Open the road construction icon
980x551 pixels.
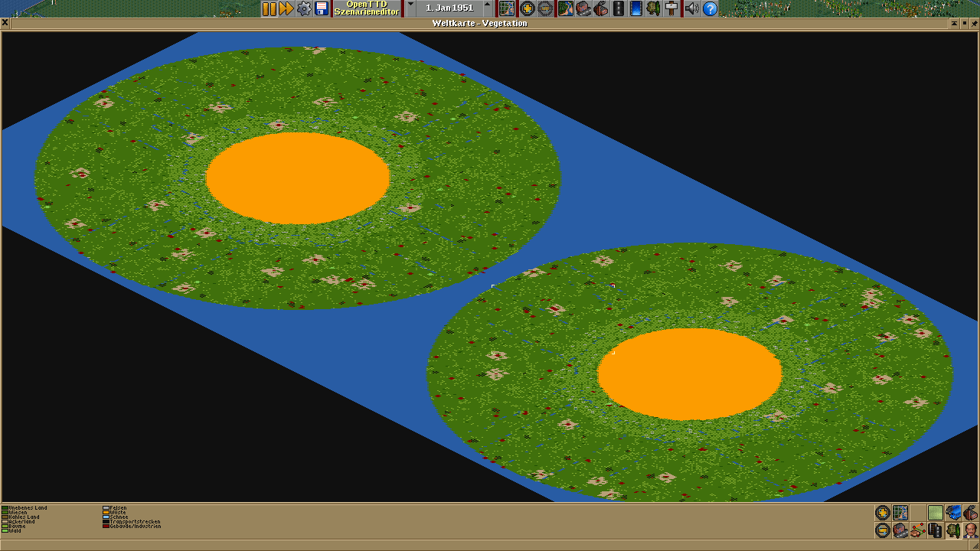(x=618, y=8)
